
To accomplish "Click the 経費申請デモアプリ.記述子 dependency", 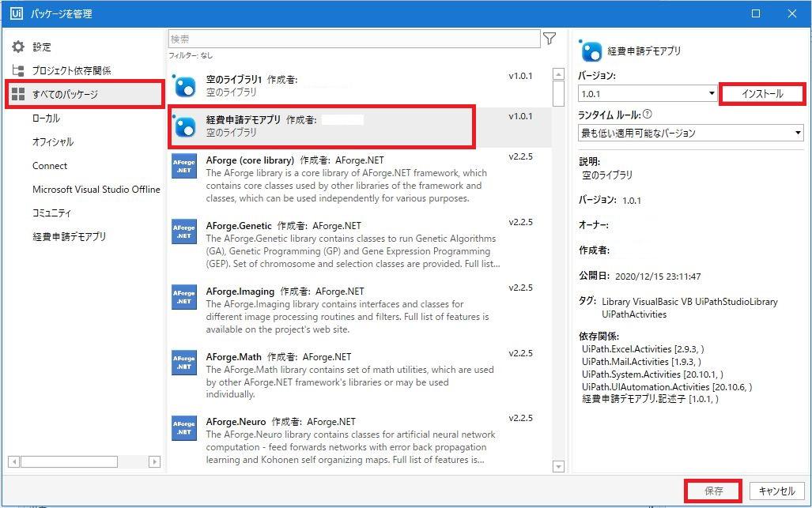I will tap(651, 399).
